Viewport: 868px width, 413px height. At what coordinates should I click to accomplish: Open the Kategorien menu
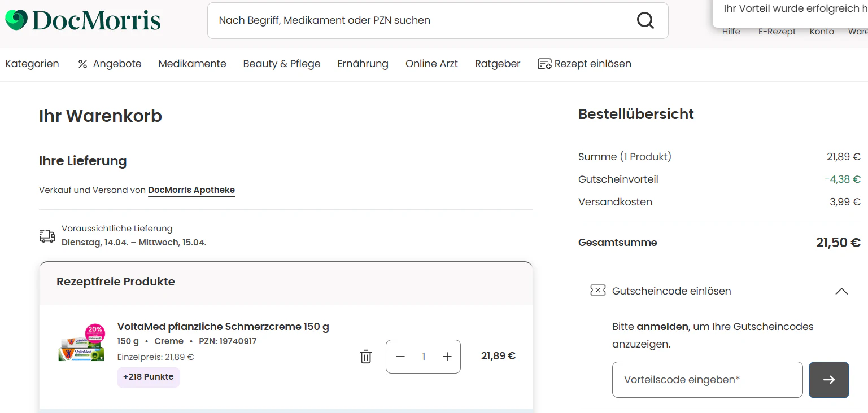click(32, 64)
